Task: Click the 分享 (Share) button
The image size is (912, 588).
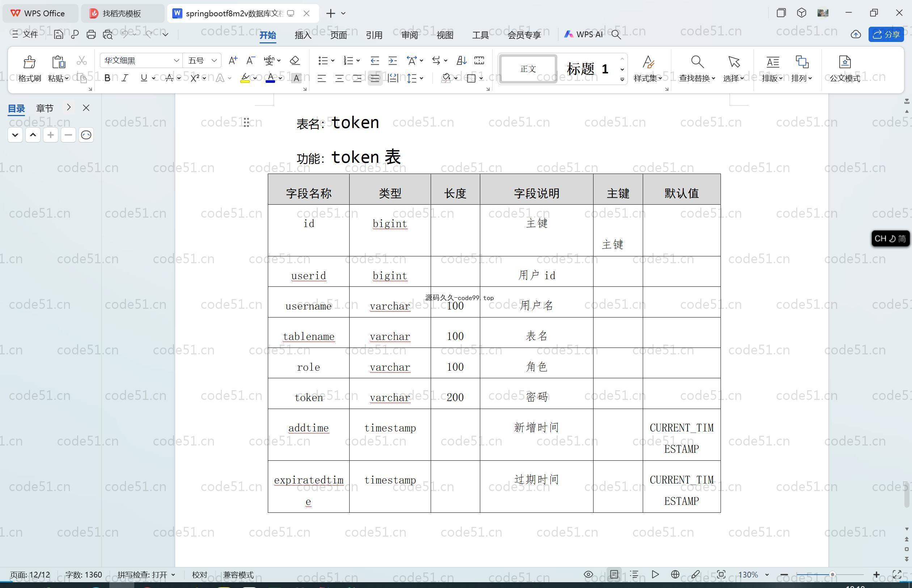Action: point(886,34)
